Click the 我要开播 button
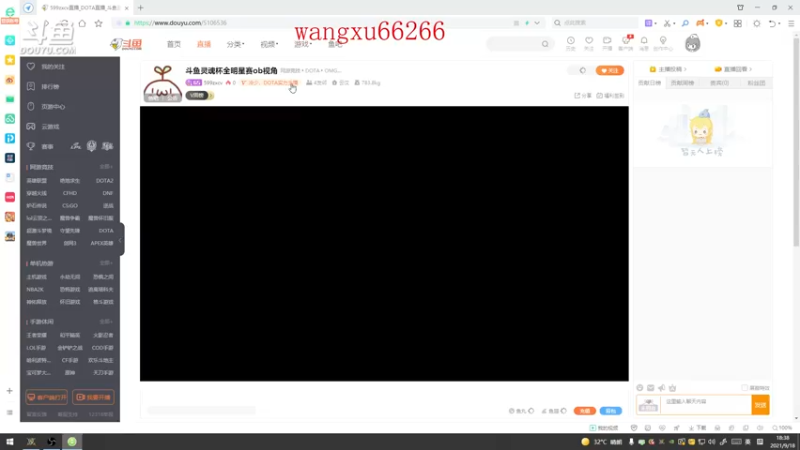This screenshot has width=800, height=450. tap(93, 397)
